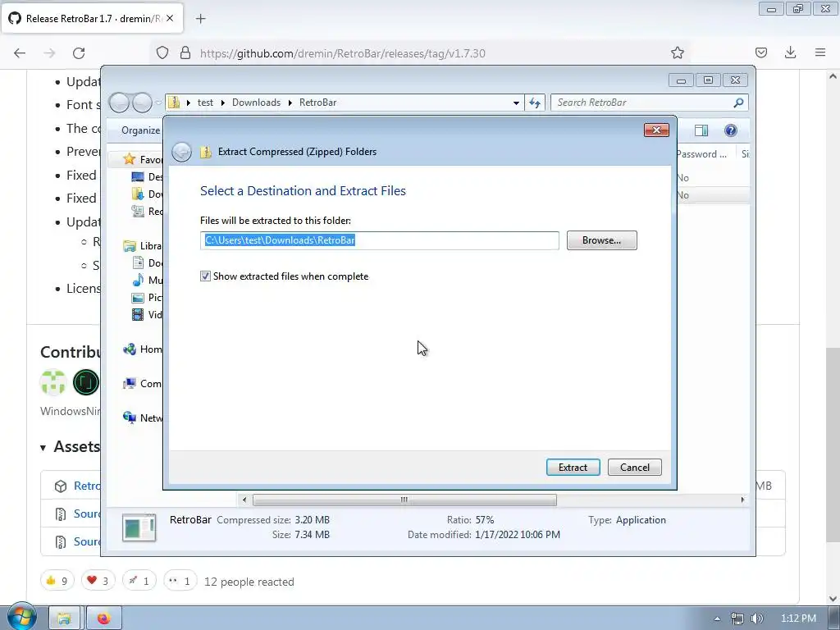This screenshot has width=840, height=630.
Task: Toggle Show extracted files when complete
Action: [x=205, y=276]
